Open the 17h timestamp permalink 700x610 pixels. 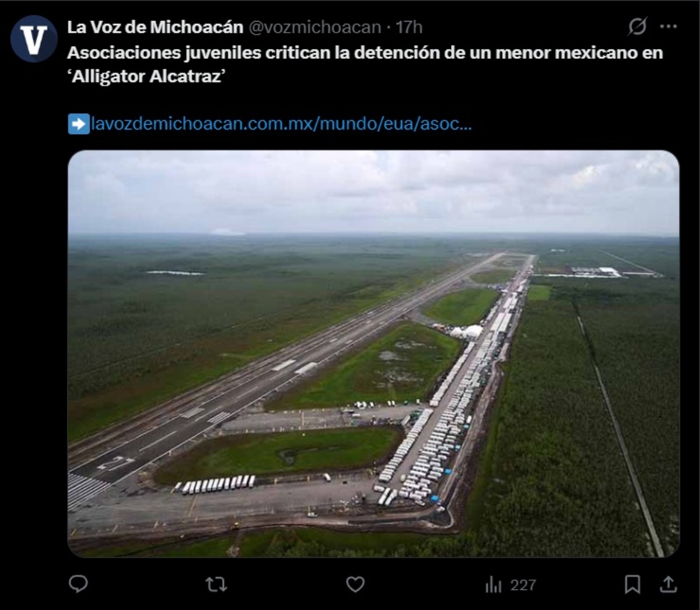409,27
